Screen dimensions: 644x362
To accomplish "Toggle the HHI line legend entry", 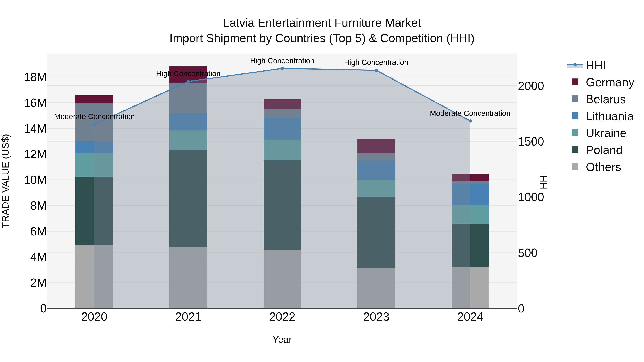I will tap(587, 65).
